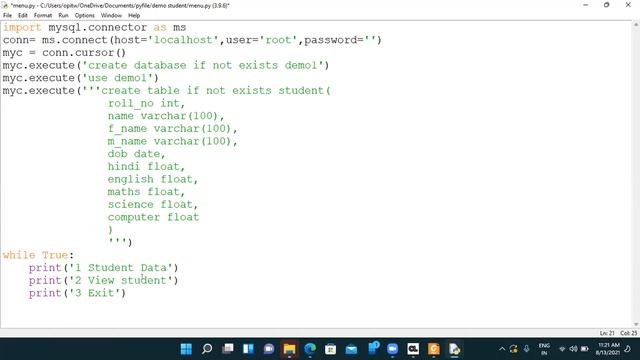The width and height of the screenshot is (640, 360).
Task: Click on 'localhost' string in connect line
Action: click(183, 40)
